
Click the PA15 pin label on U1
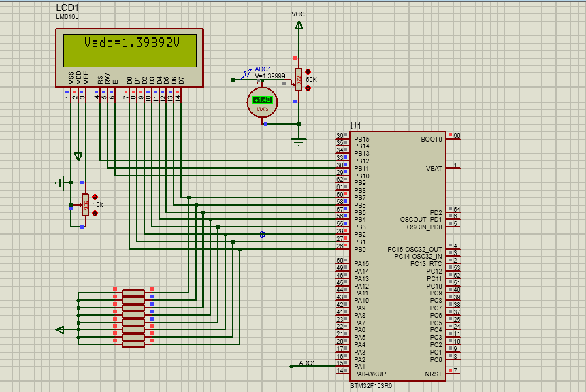point(361,264)
